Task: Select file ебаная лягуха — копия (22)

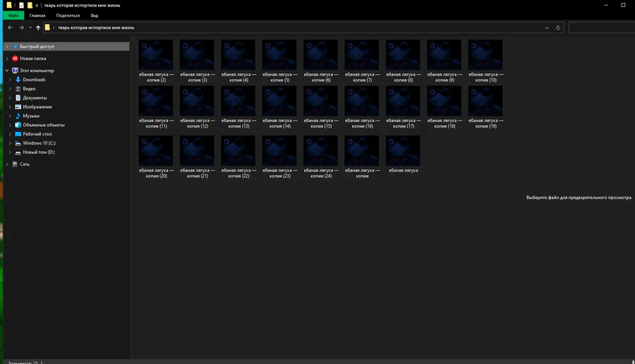Action: pyautogui.click(x=238, y=157)
